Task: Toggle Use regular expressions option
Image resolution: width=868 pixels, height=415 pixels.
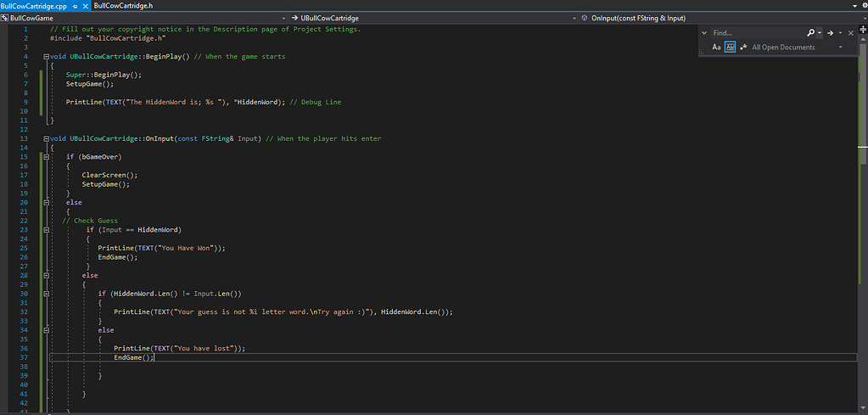Action: tap(743, 48)
